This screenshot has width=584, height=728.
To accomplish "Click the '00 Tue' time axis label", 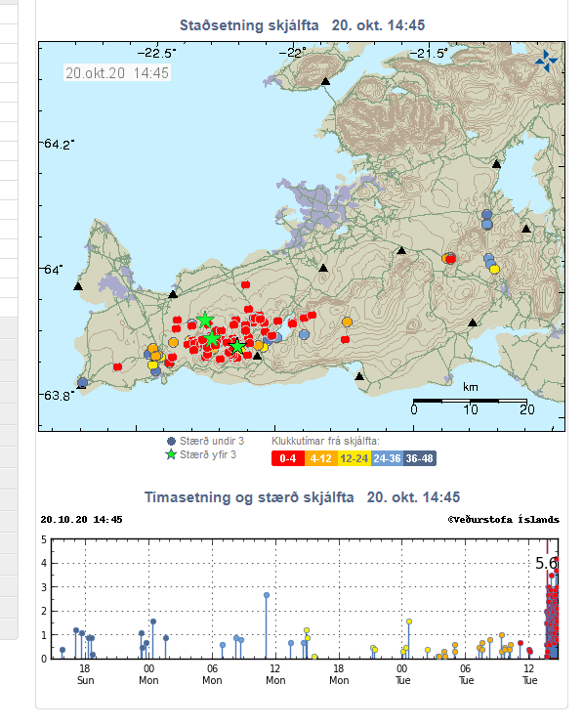I will coord(402,674).
